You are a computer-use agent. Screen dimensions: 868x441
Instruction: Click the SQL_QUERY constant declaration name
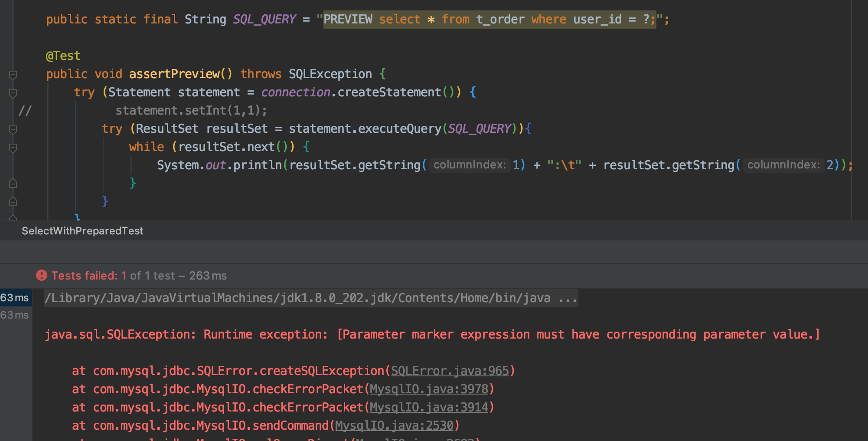pos(264,20)
